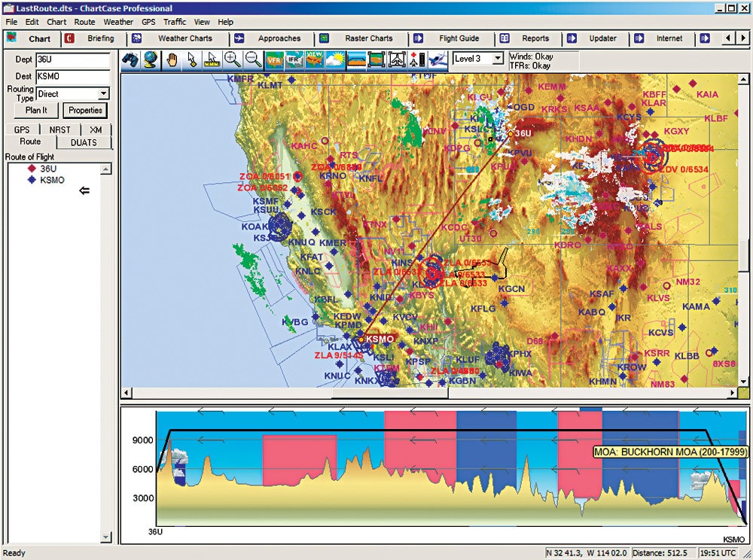The width and height of the screenshot is (753, 560).
Task: Click the binoculars search icon
Action: (x=130, y=59)
